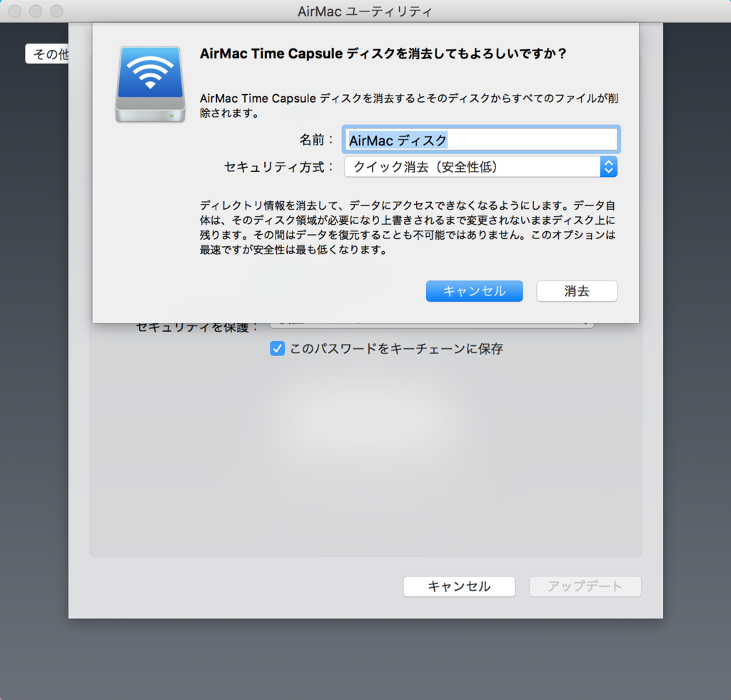Click the dialog heading ディスクを消去してもよろしいですか？

tap(383, 54)
